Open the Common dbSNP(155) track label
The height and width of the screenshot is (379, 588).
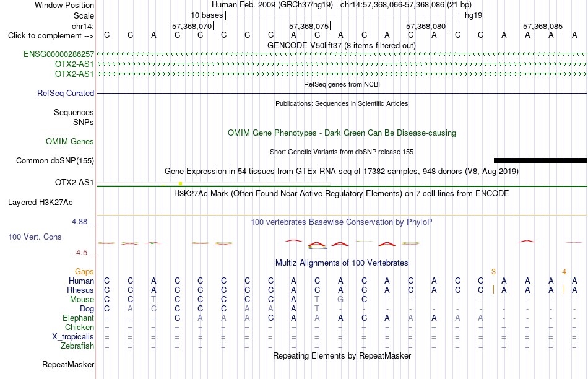54,160
